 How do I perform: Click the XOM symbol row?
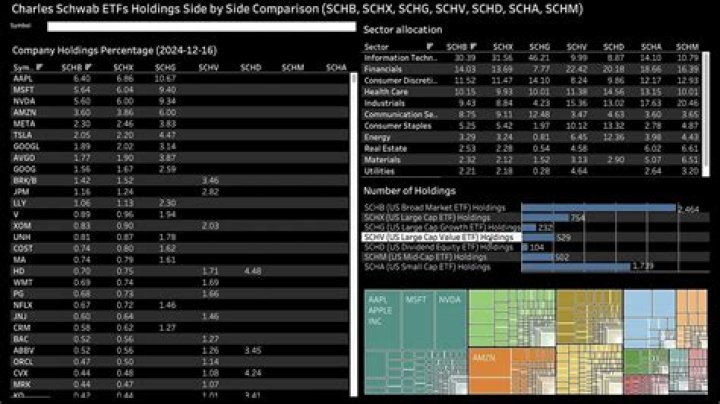[x=179, y=226]
